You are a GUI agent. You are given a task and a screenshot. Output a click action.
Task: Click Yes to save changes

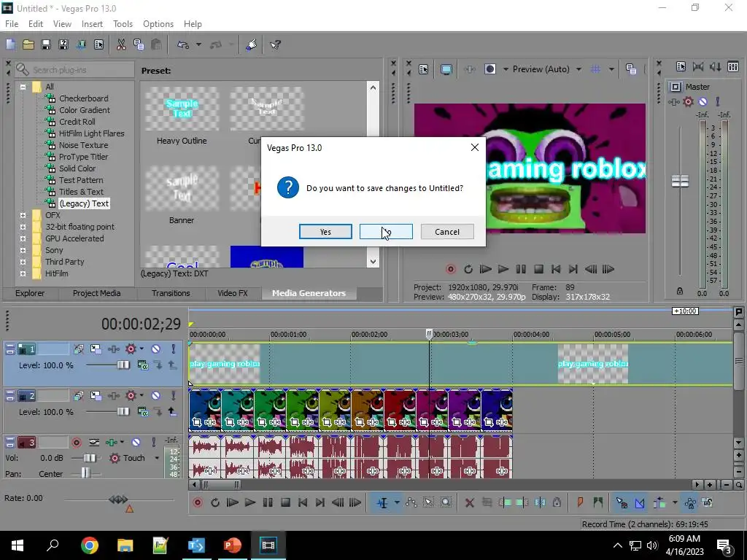pos(325,232)
